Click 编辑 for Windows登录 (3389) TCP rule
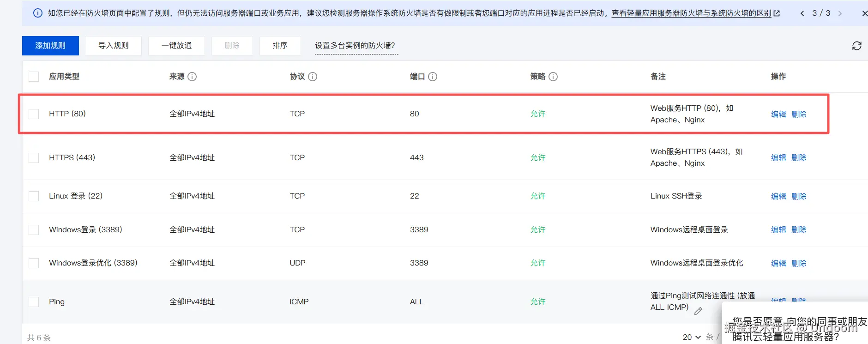Viewport: 868px width, 344px height. pos(778,229)
